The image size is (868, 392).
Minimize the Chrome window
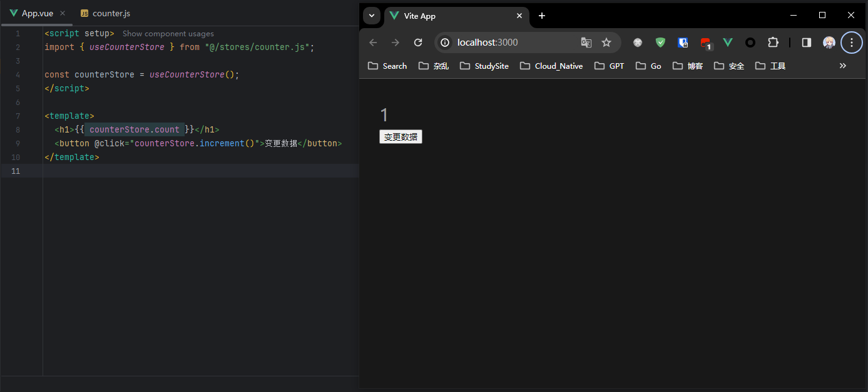click(x=794, y=15)
